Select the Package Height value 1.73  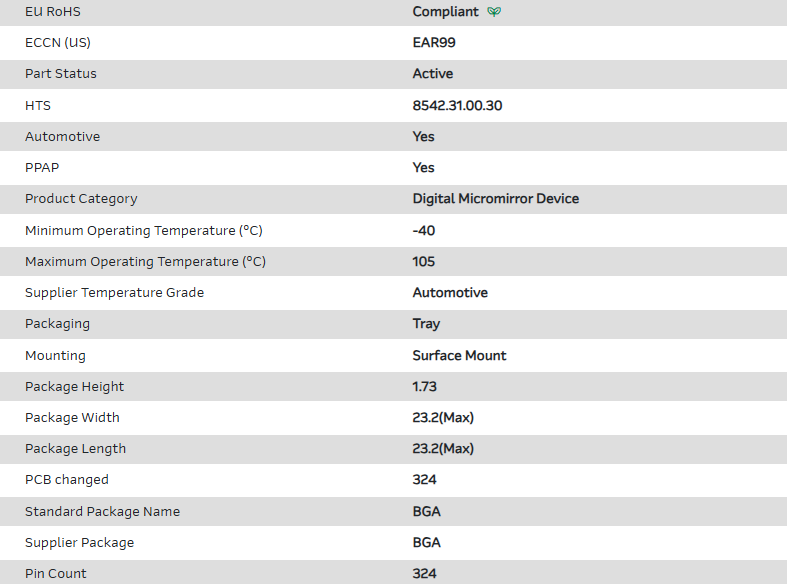(425, 387)
